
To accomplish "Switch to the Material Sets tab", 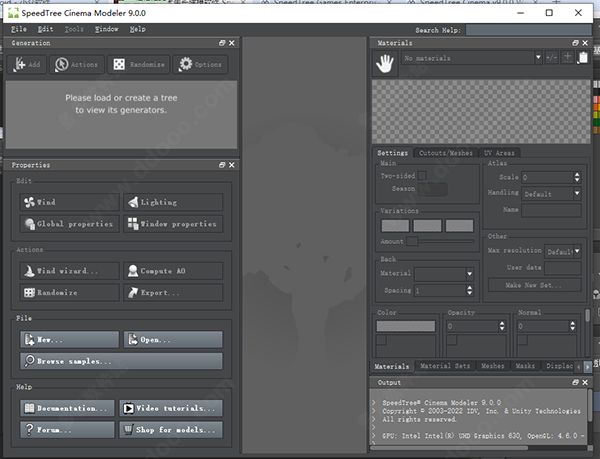I will (x=445, y=366).
